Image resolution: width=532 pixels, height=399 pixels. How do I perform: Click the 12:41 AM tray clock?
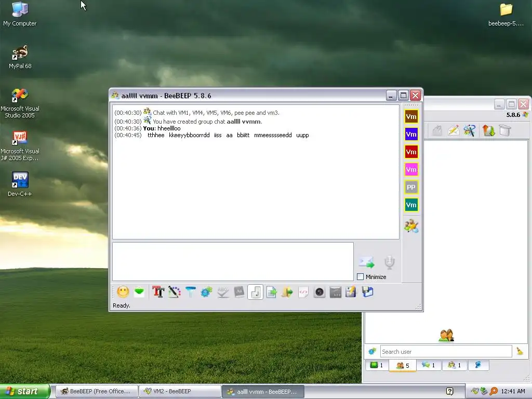(513, 392)
